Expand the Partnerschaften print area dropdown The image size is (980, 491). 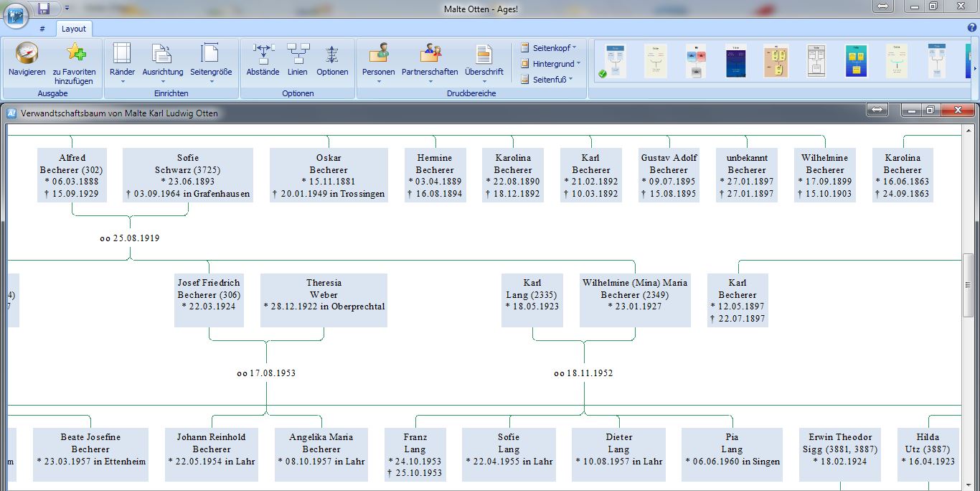pyautogui.click(x=430, y=81)
